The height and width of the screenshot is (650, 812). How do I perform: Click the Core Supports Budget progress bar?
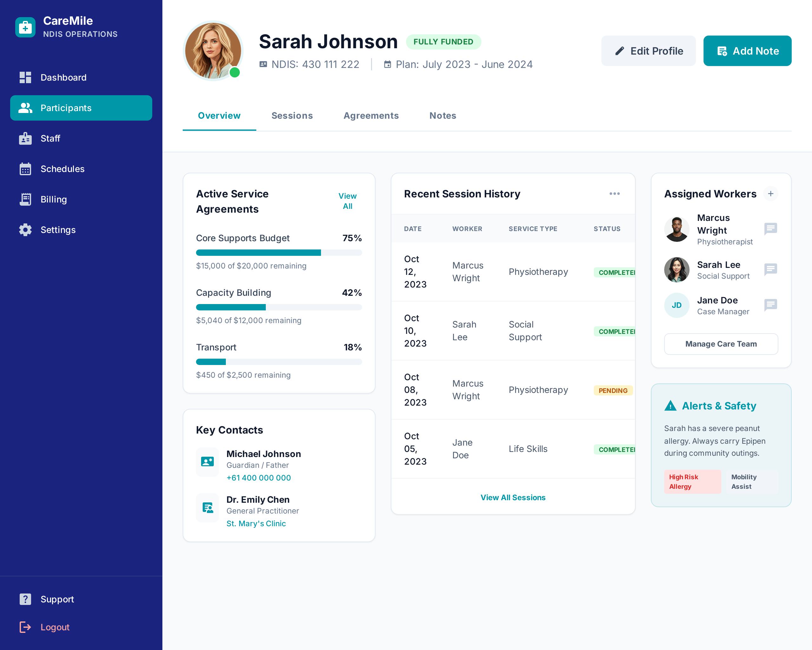point(279,253)
